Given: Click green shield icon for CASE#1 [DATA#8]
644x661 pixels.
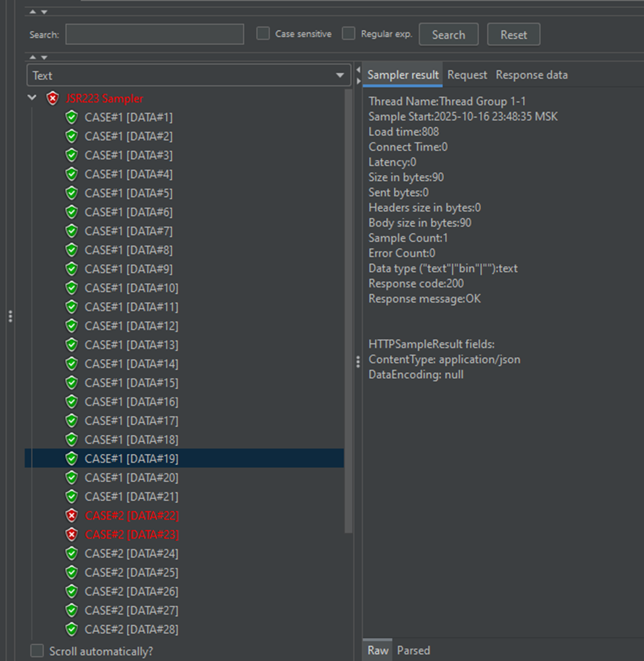Looking at the screenshot, I should 71,251.
